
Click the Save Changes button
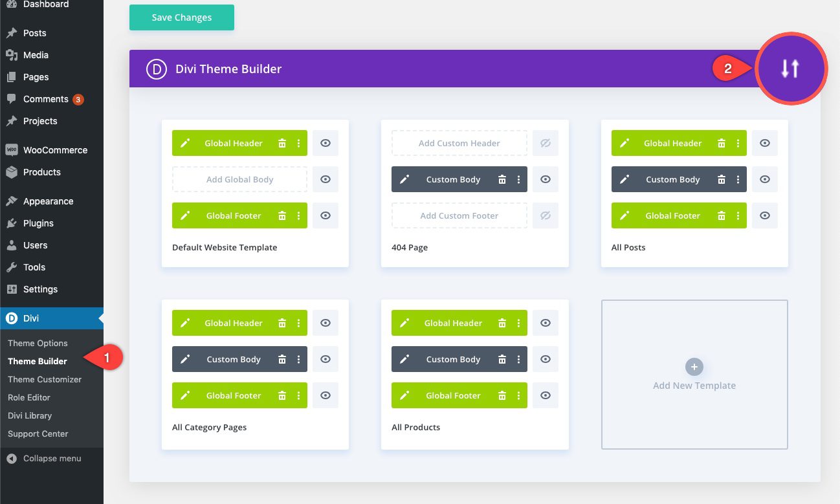tap(181, 17)
